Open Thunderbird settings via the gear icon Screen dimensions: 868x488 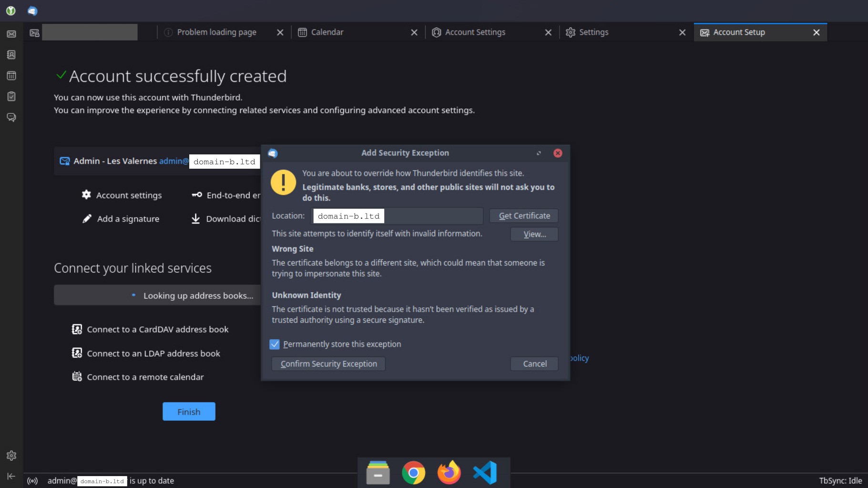tap(11, 455)
